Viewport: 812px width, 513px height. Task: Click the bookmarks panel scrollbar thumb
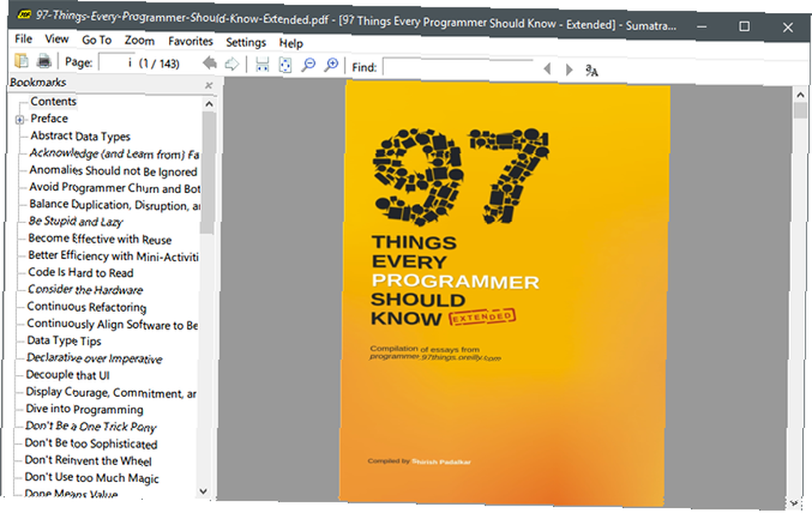[x=208, y=172]
